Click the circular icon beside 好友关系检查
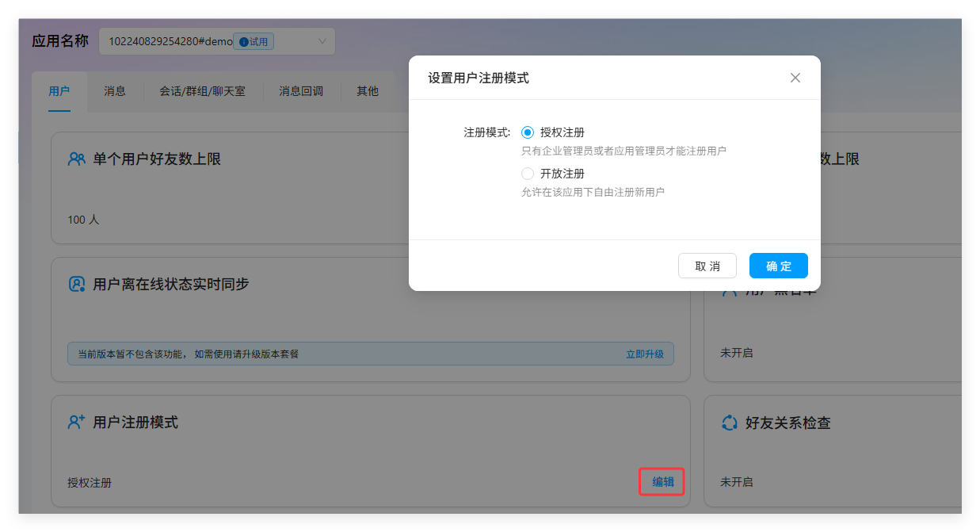 tap(729, 423)
